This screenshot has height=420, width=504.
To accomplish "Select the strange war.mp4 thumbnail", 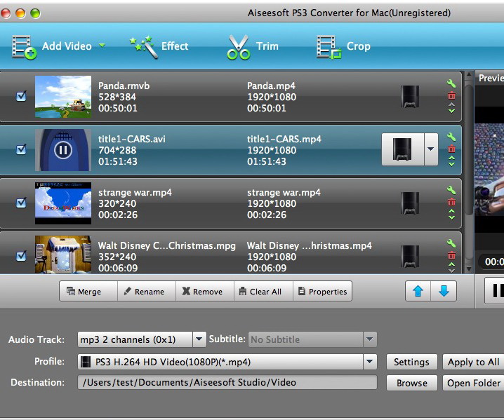I will click(x=63, y=203).
